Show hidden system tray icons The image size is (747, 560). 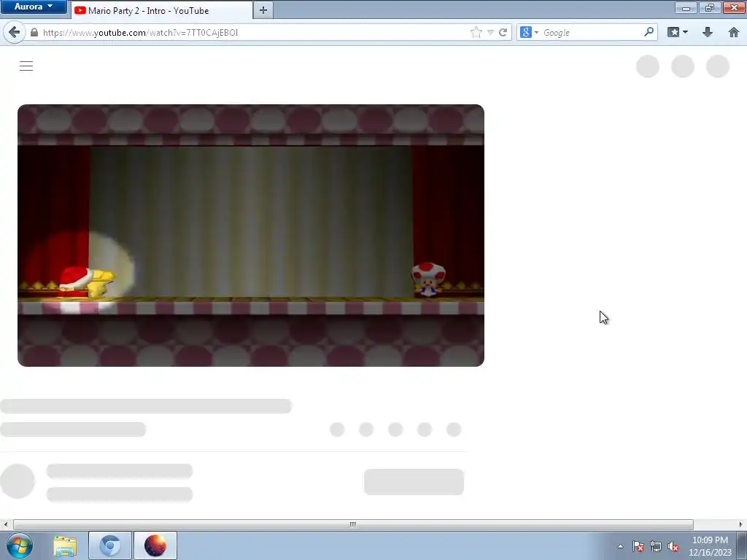pyautogui.click(x=620, y=546)
